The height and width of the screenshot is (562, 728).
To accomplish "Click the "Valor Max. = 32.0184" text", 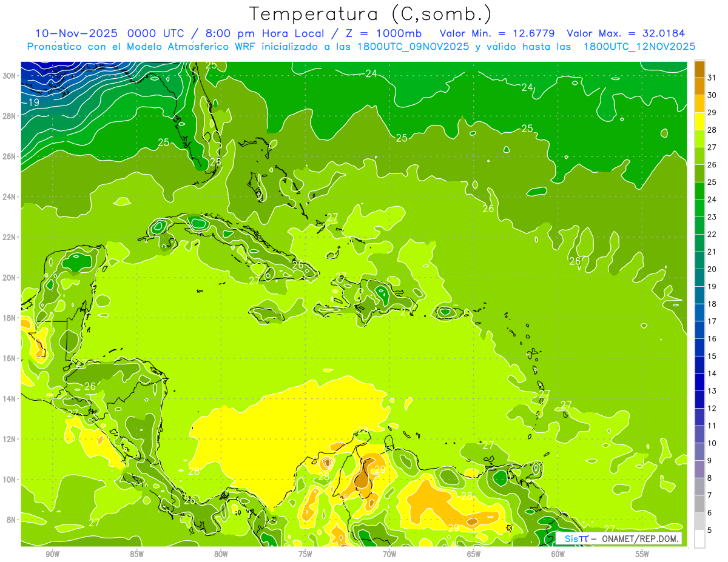I will tap(625, 33).
